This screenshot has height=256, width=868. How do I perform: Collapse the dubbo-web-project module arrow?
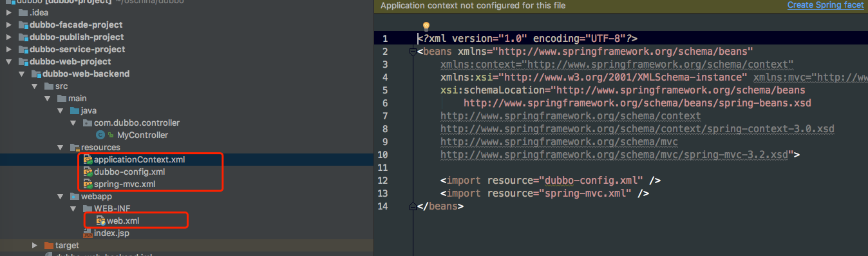pyautogui.click(x=8, y=61)
